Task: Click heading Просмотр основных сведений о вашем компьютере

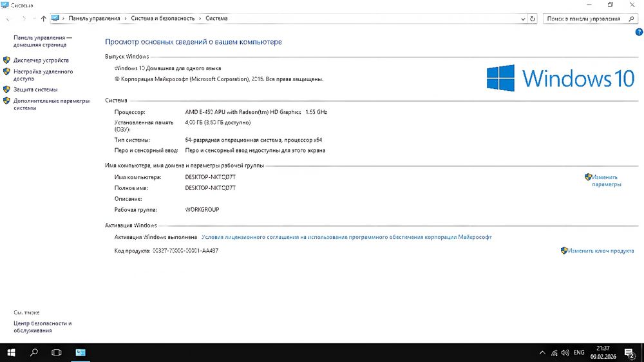Action: click(193, 42)
